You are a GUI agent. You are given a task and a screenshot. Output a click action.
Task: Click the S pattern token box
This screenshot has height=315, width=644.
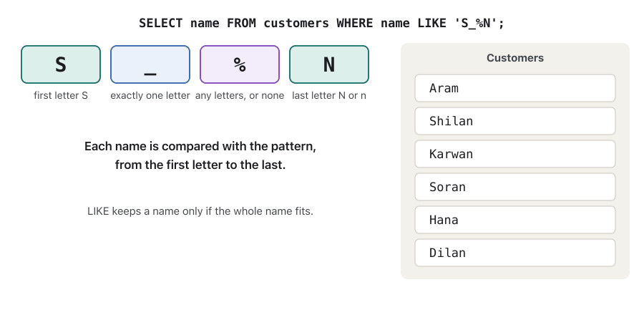click(x=61, y=64)
